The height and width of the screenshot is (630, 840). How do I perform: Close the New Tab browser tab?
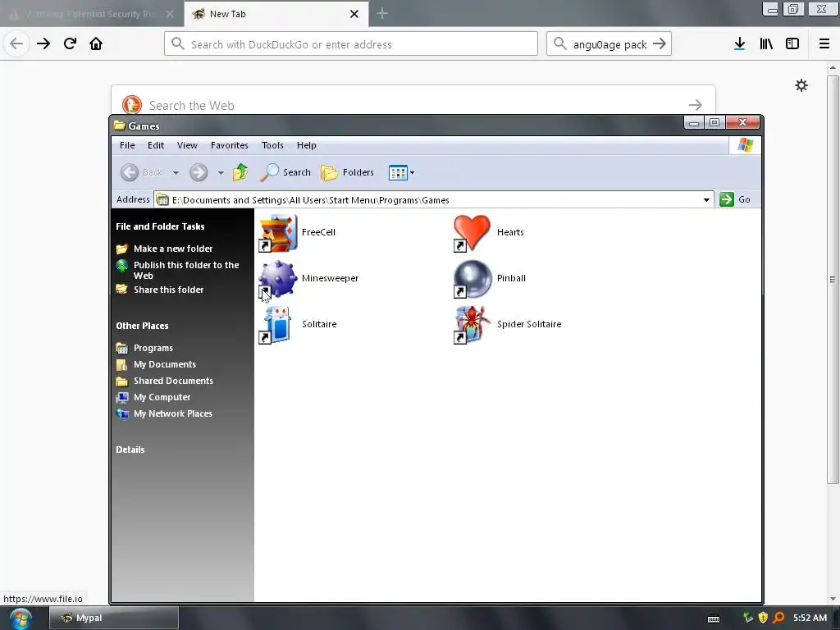[x=354, y=14]
